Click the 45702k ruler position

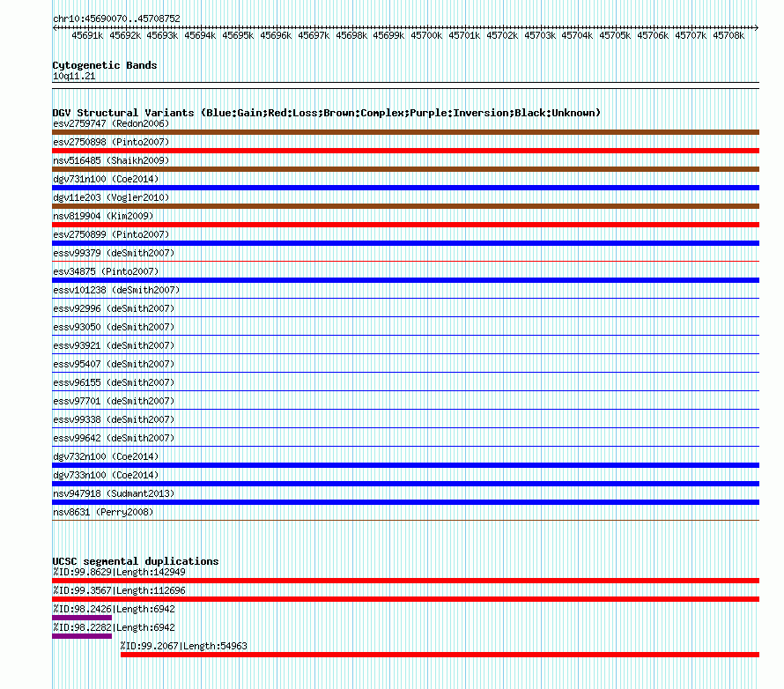502,35
